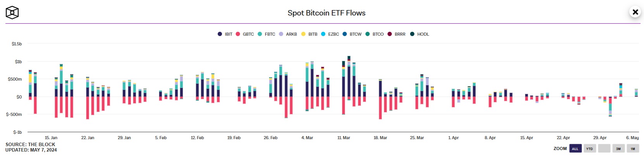The width and height of the screenshot is (644, 157).
Task: Click the BTCW legend marker dot
Action: pos(345,34)
